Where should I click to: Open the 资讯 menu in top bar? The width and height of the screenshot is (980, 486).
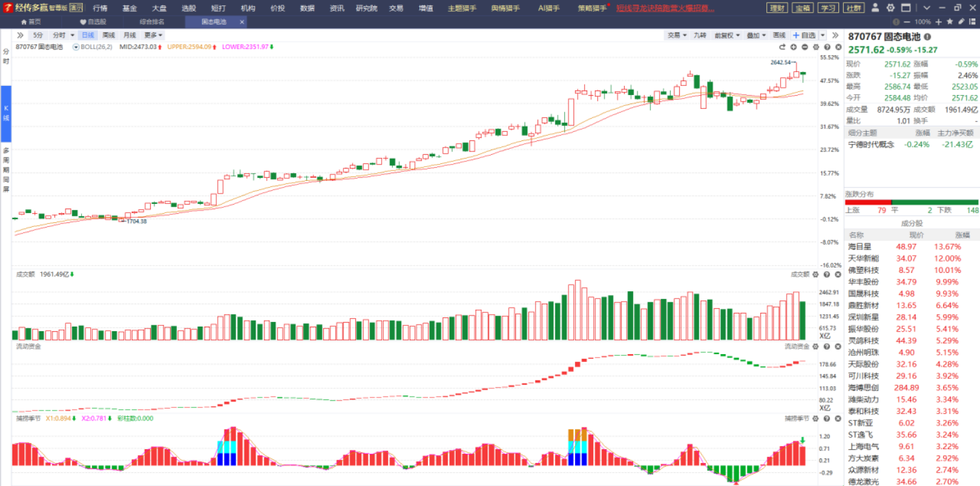337,9
